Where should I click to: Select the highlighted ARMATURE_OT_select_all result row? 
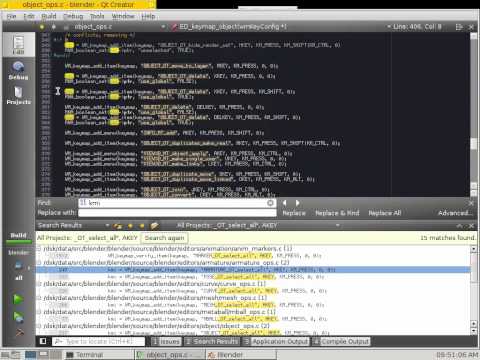253,270
